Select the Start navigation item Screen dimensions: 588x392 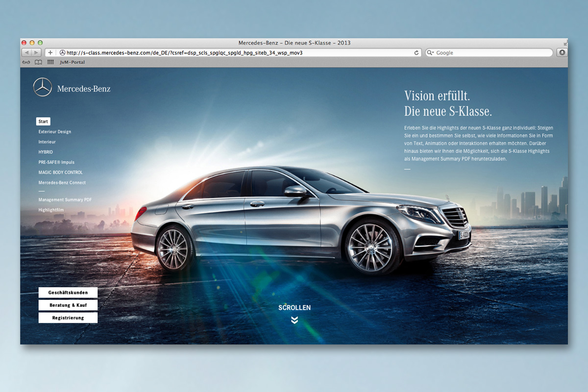point(43,122)
